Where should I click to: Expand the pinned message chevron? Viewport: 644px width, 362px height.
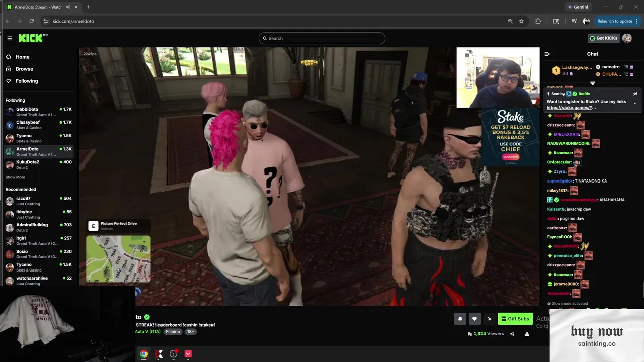pyautogui.click(x=635, y=103)
